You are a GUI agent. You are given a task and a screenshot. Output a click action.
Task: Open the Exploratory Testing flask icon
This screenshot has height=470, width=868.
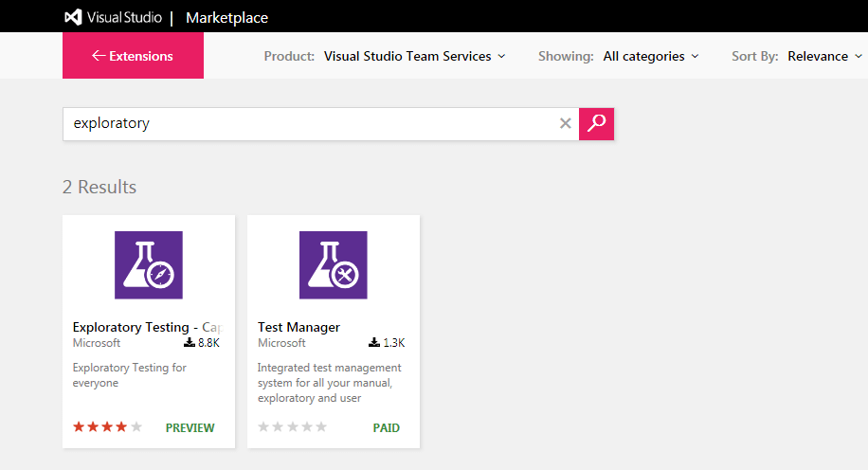(x=149, y=265)
